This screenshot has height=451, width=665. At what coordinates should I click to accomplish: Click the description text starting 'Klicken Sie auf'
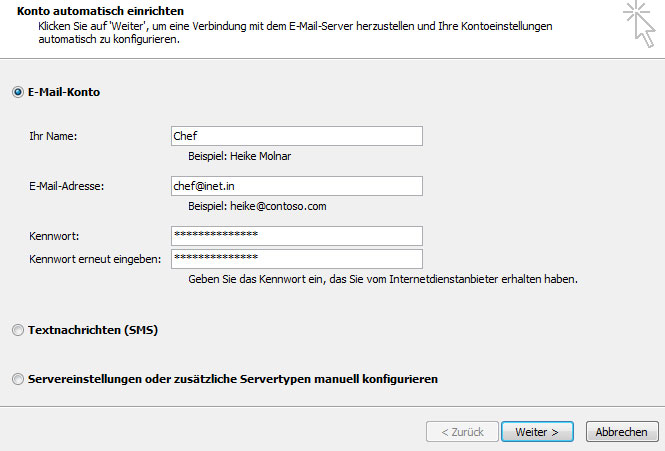click(290, 27)
